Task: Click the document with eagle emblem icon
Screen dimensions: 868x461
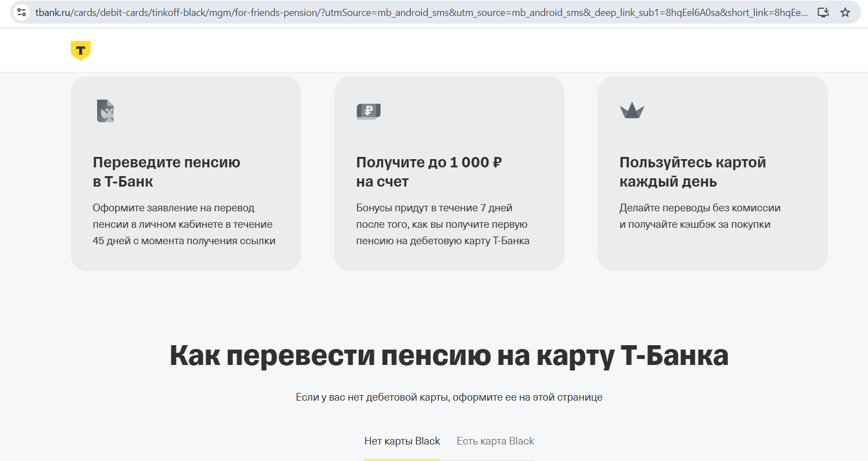Action: pos(105,111)
